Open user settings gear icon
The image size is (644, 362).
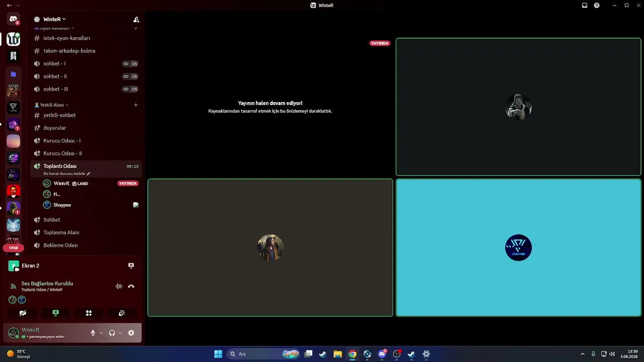click(131, 333)
